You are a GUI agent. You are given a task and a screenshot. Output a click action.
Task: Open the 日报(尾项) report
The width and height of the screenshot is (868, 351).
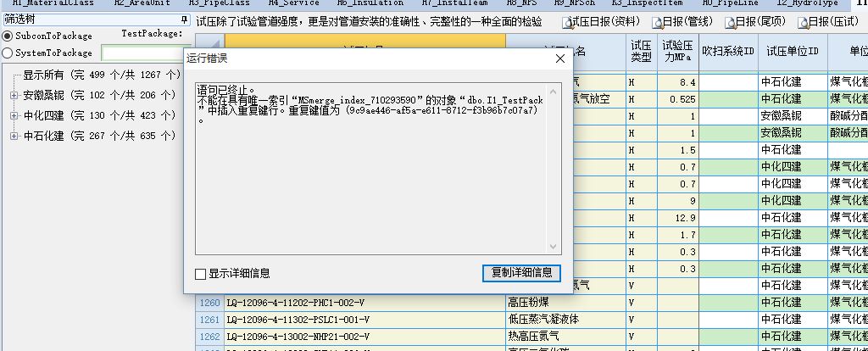point(755,22)
